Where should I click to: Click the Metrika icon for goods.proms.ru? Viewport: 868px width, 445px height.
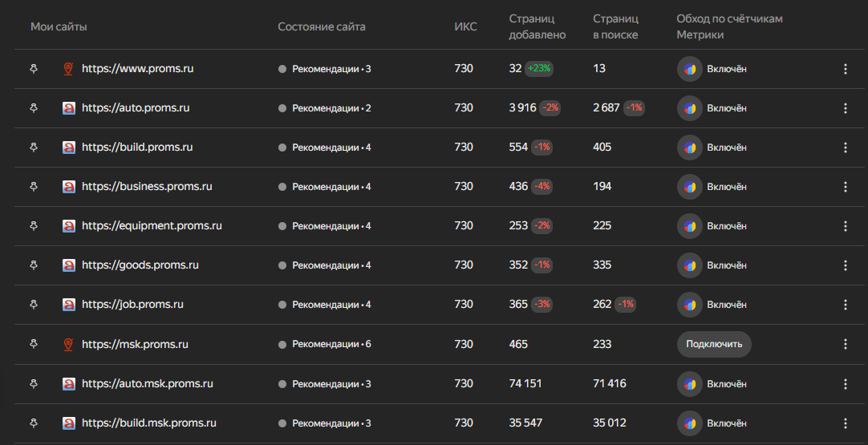(x=690, y=265)
